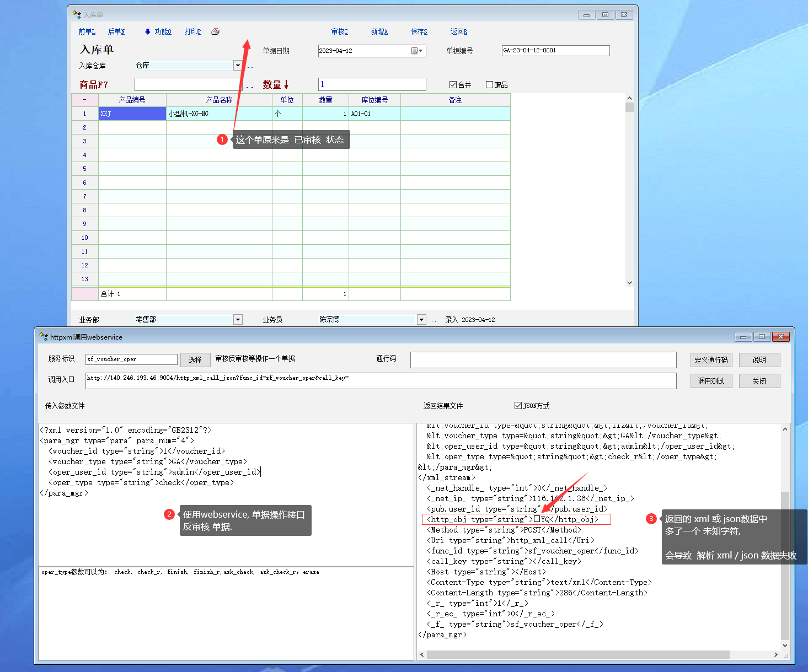Click the lookup dots beside 商品F7 field
808x672 pixels.
pos(250,85)
